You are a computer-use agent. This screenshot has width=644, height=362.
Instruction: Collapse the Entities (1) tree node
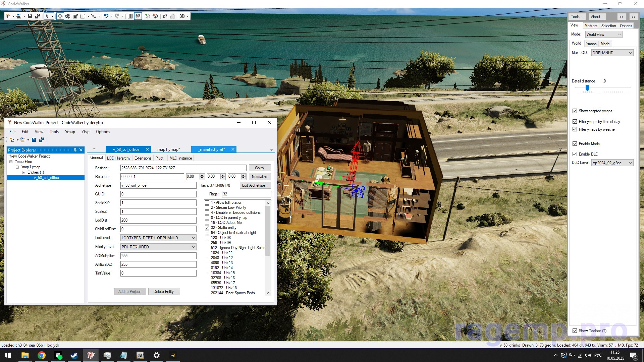(x=23, y=172)
